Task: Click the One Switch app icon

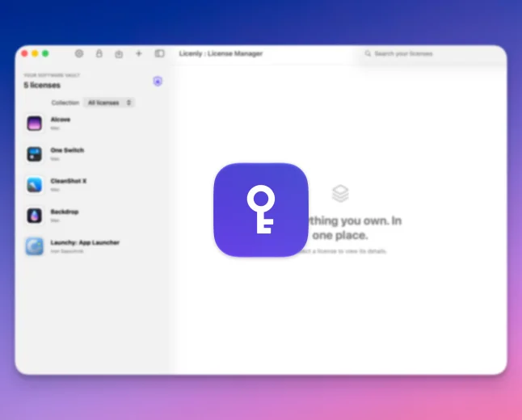Action: [x=34, y=154]
